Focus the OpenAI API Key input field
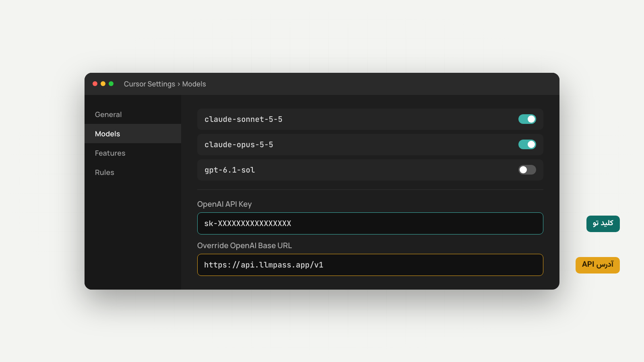The height and width of the screenshot is (362, 644). [x=370, y=223]
